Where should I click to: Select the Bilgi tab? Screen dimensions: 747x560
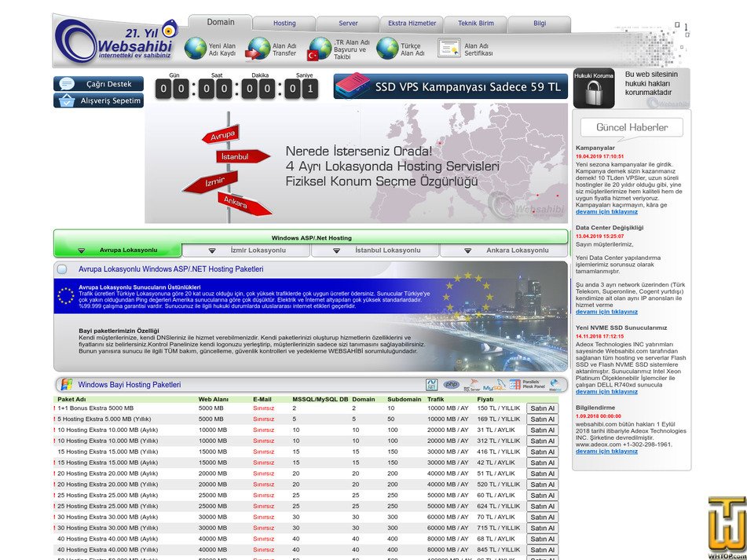[540, 24]
